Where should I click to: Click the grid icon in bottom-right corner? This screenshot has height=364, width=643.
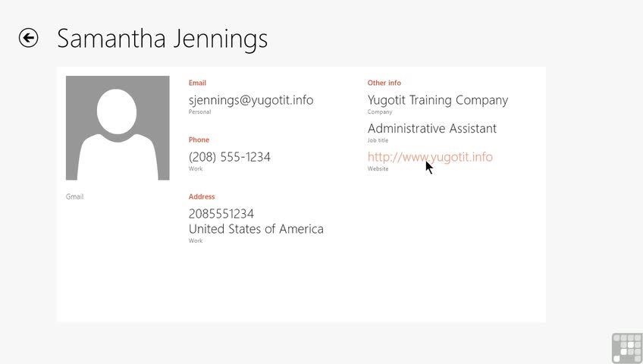tap(627, 348)
